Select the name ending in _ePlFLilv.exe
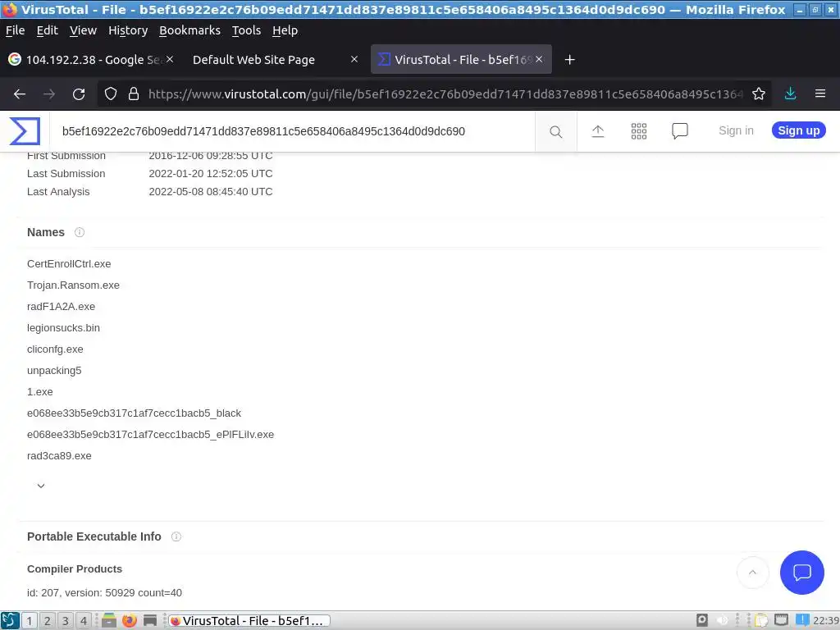This screenshot has width=840, height=630. (x=151, y=435)
